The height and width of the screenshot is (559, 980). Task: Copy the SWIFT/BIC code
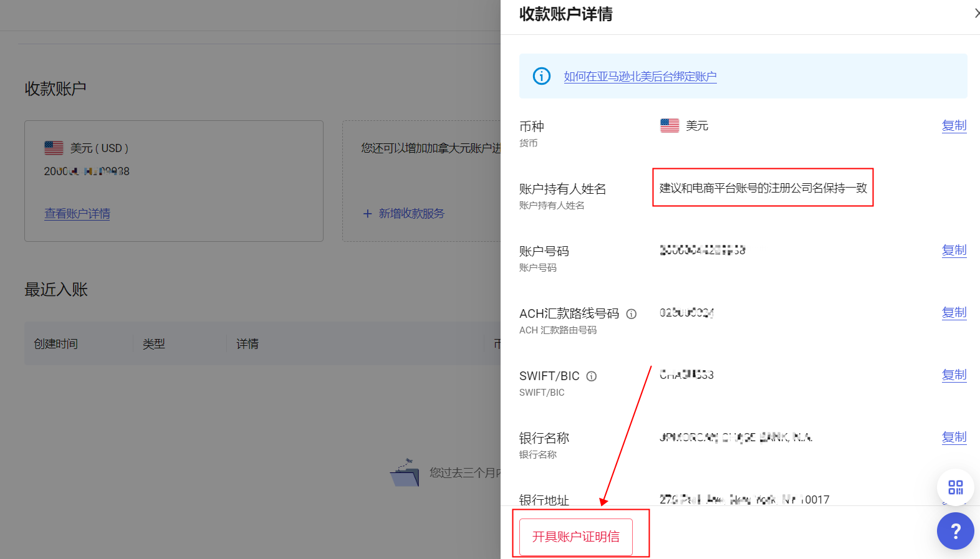click(954, 375)
